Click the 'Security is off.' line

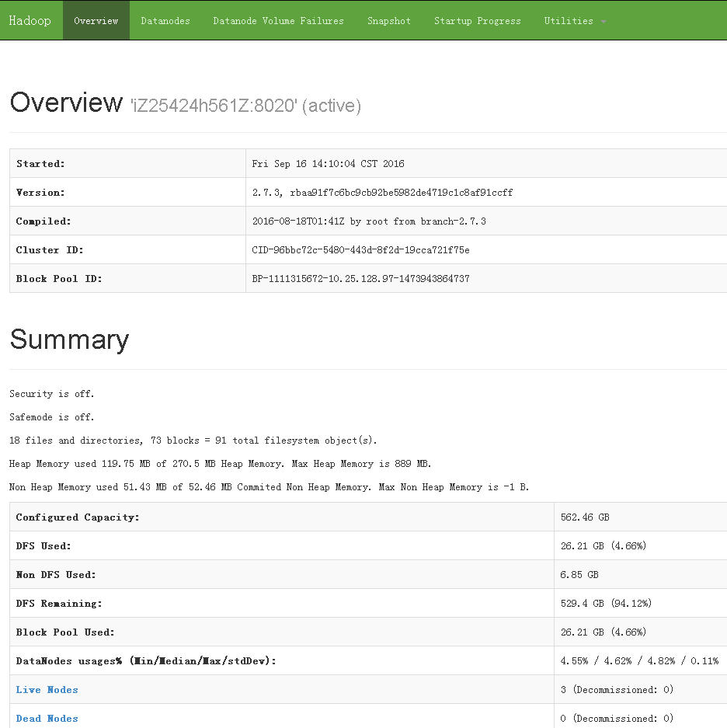click(51, 394)
